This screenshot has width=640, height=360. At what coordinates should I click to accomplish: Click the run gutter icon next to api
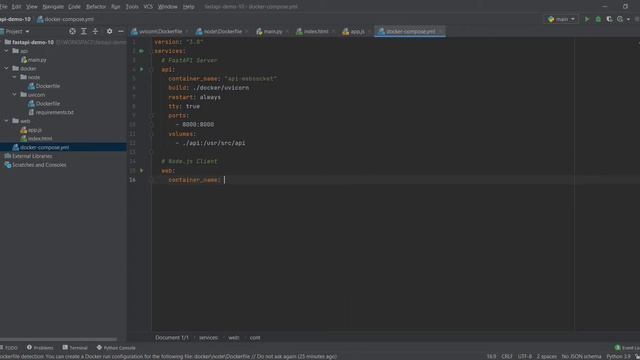pos(142,69)
